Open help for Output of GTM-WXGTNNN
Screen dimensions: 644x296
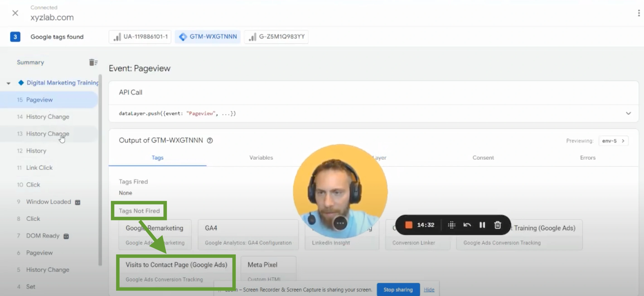pos(210,141)
